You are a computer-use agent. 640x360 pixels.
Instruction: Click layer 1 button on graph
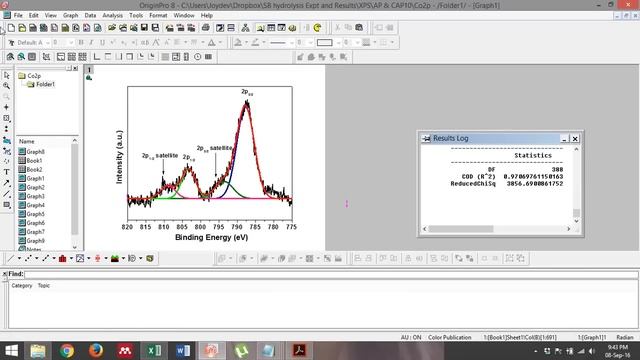[89, 69]
